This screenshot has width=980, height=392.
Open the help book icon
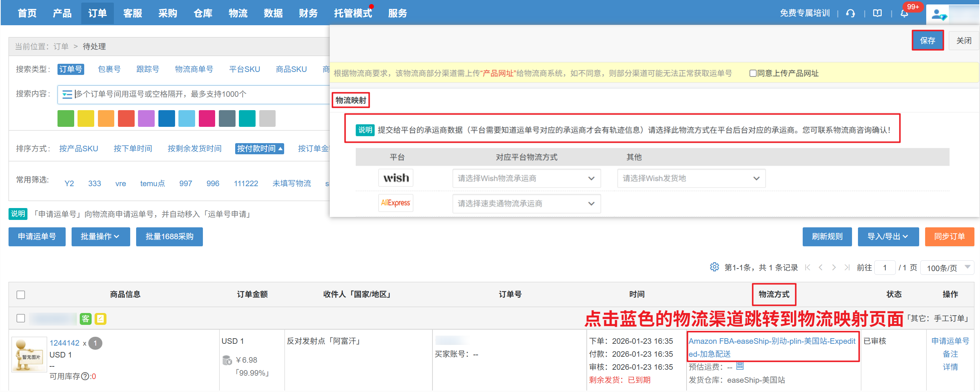[877, 13]
